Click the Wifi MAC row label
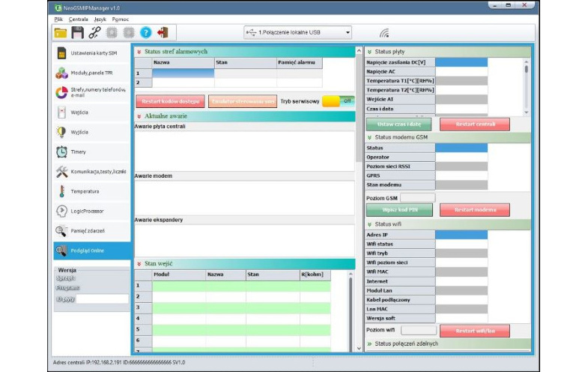The width and height of the screenshot is (588, 372). click(400, 271)
